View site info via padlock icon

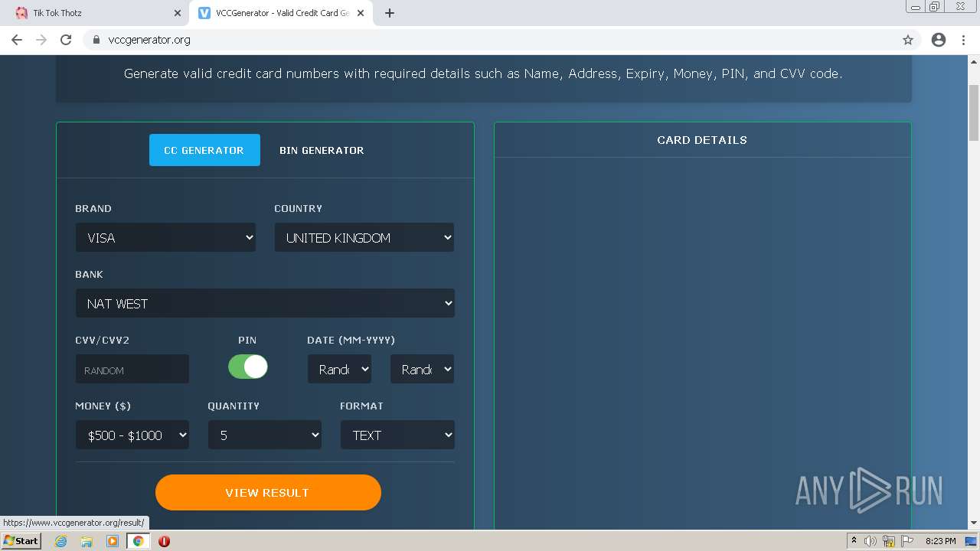(96, 40)
